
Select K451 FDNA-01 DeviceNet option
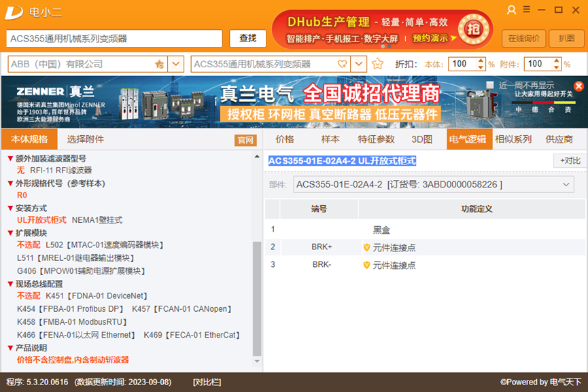(x=97, y=296)
